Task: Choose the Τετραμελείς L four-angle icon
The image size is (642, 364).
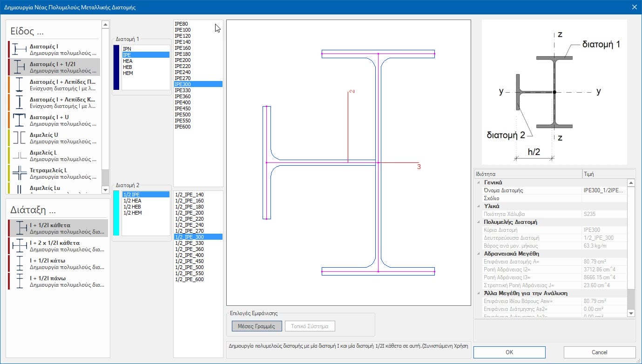Action: pos(19,173)
